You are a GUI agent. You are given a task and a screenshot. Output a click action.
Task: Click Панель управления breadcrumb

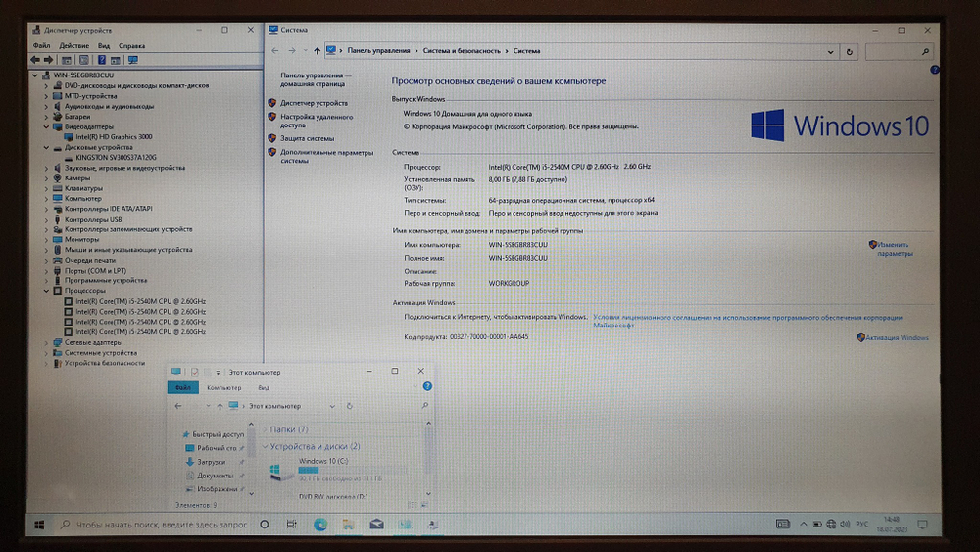pyautogui.click(x=378, y=51)
